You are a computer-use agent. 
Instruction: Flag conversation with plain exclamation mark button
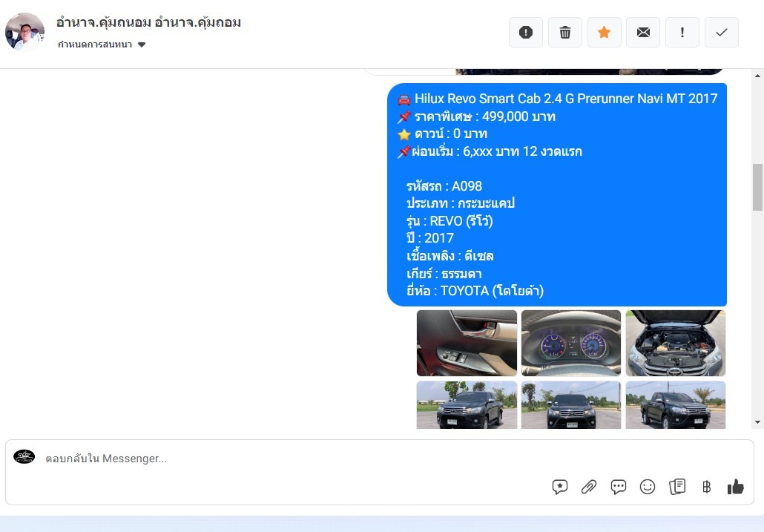pos(682,33)
